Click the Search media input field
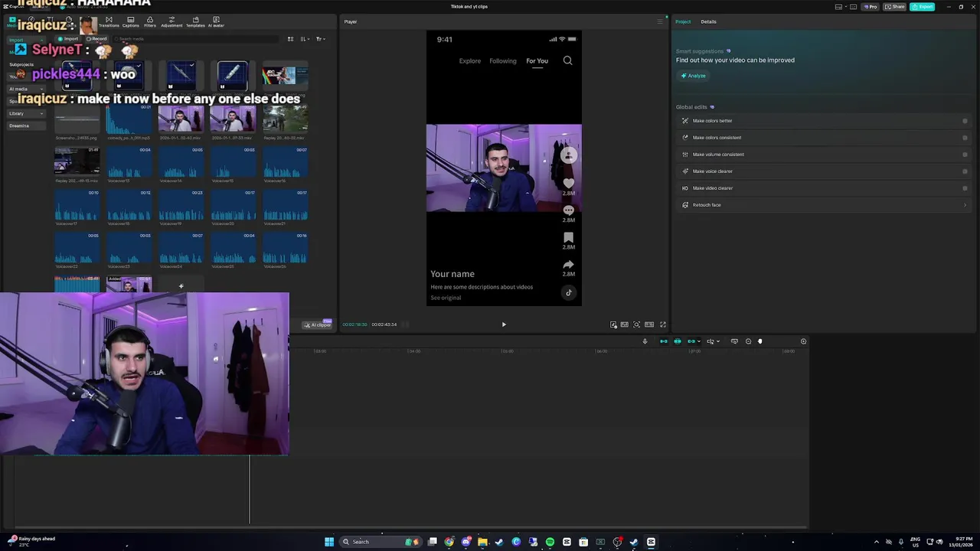Screen dimensions: 980x551 click(x=195, y=39)
